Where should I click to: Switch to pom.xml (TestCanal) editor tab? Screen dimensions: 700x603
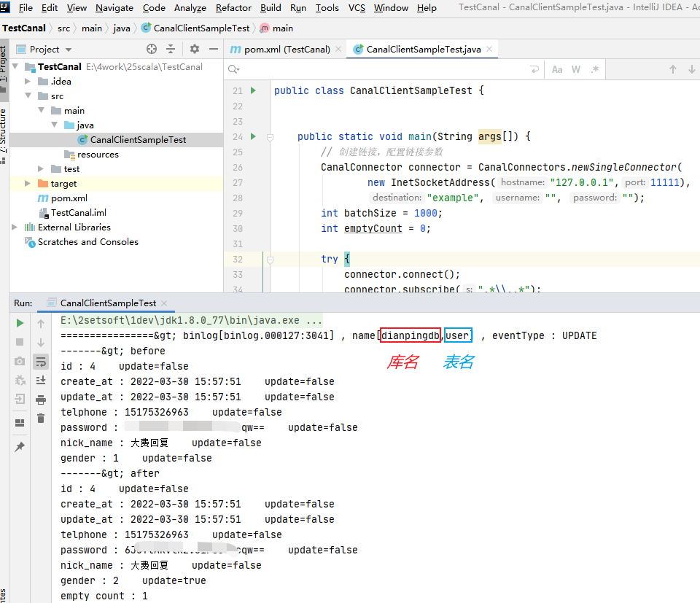[287, 50]
